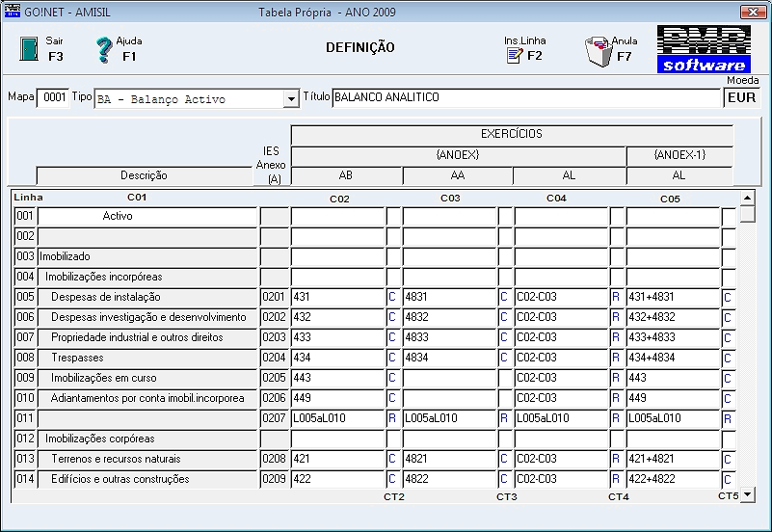Click C02 cell with value 421
The width and height of the screenshot is (772, 532).
[337, 458]
